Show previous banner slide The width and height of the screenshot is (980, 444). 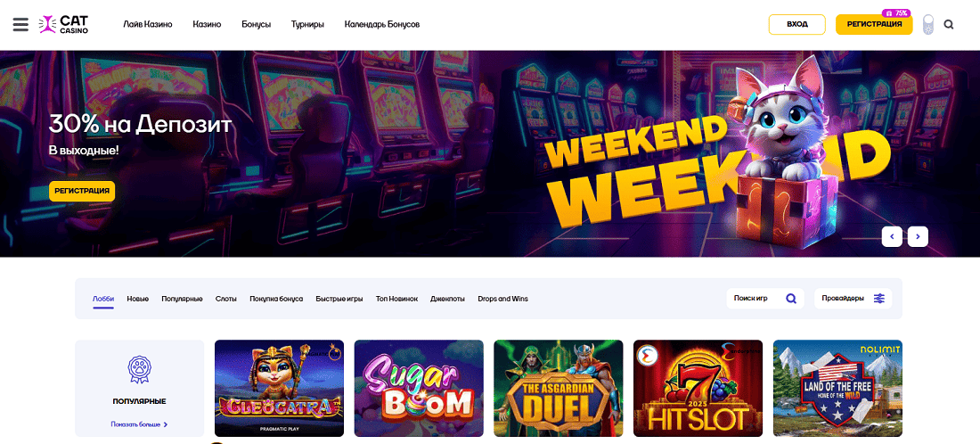coord(892,236)
